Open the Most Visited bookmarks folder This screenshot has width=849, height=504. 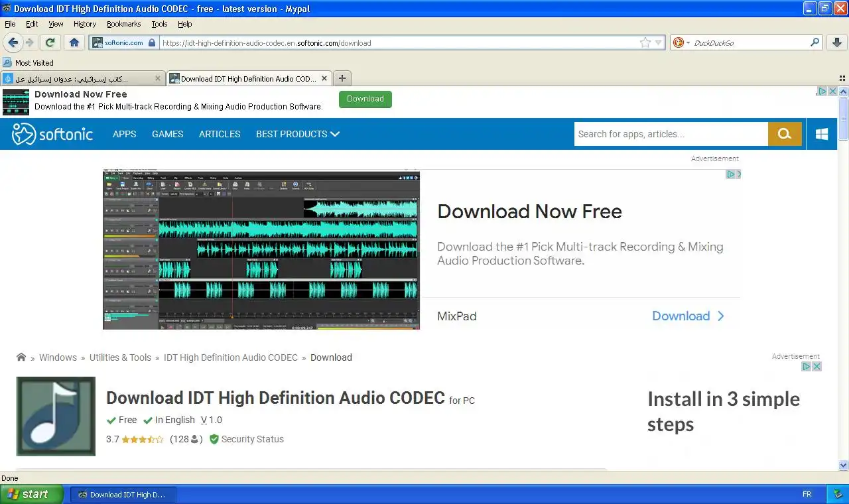pyautogui.click(x=28, y=63)
